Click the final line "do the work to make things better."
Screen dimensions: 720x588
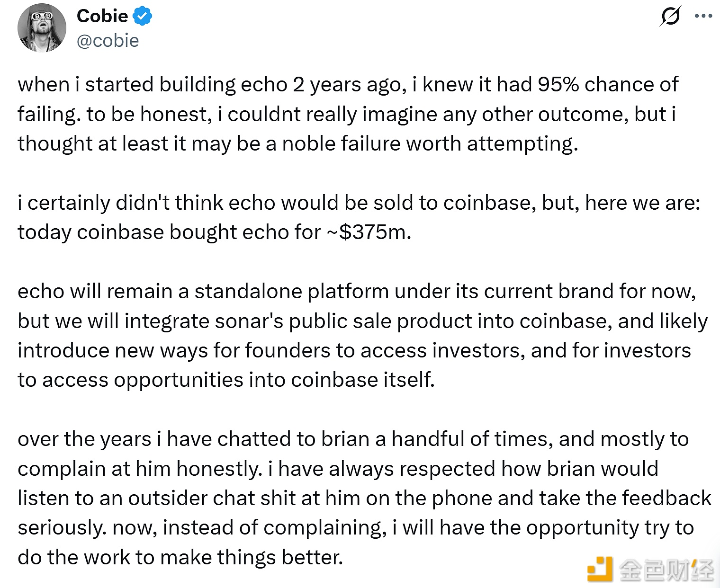[x=180, y=557]
